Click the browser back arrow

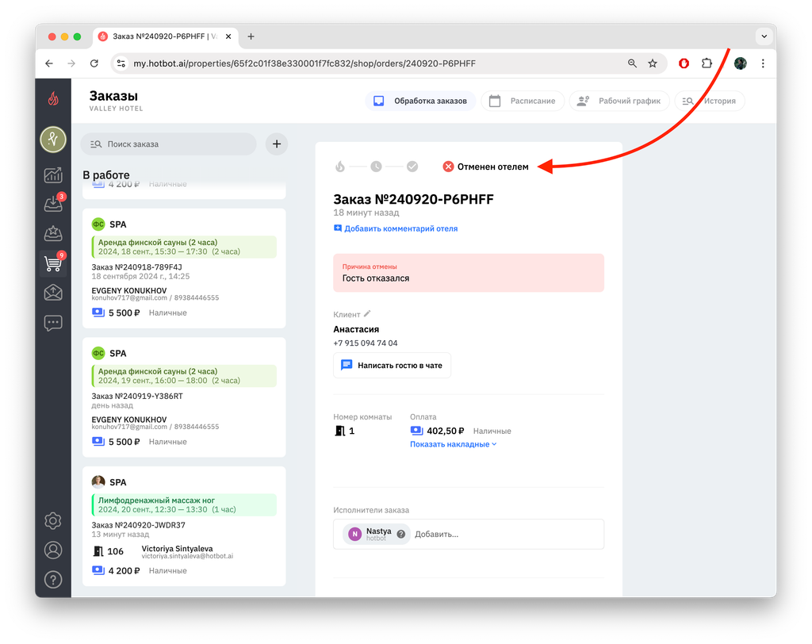pyautogui.click(x=49, y=63)
